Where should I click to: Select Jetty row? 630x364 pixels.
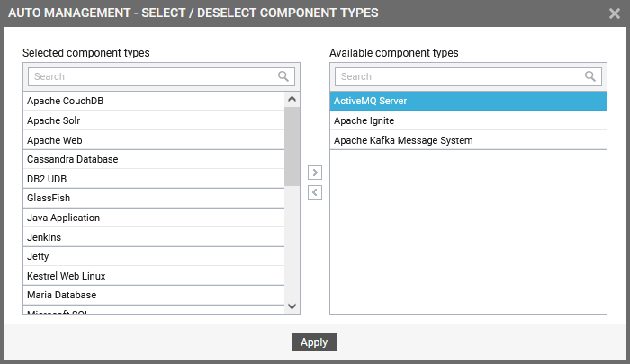154,256
